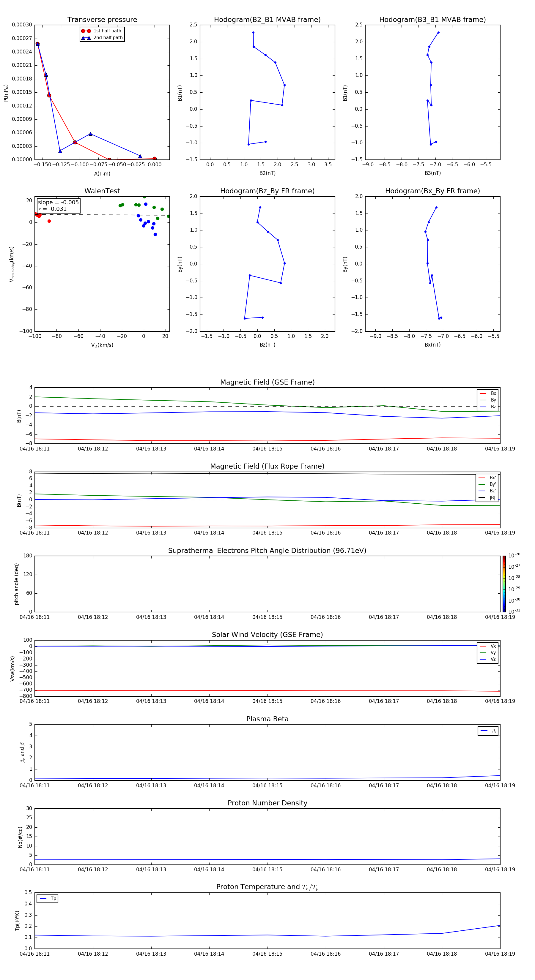Click the 'Pt(nPa)' y-axis label
Image resolution: width=535 pixels, height=980 pixels.
pyautogui.click(x=6, y=92)
